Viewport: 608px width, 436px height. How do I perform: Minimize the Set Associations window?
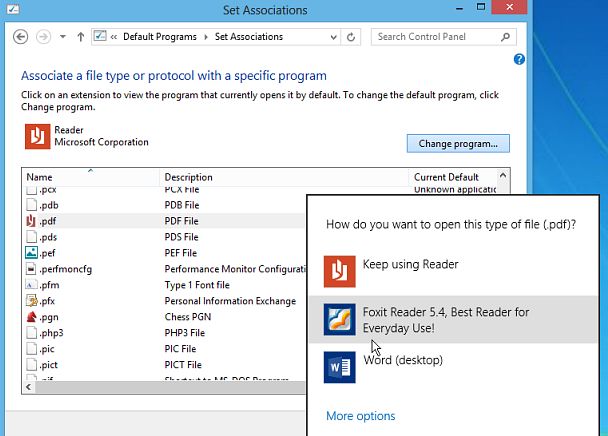[x=459, y=8]
